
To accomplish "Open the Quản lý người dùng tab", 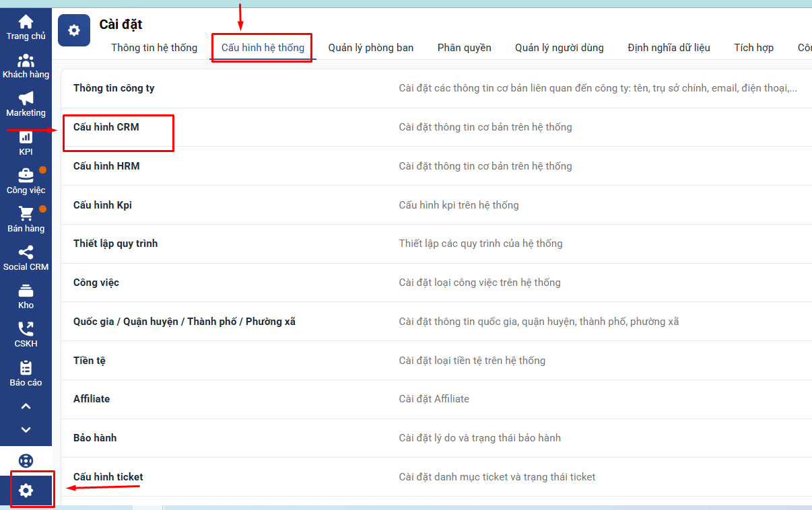I will tap(559, 48).
